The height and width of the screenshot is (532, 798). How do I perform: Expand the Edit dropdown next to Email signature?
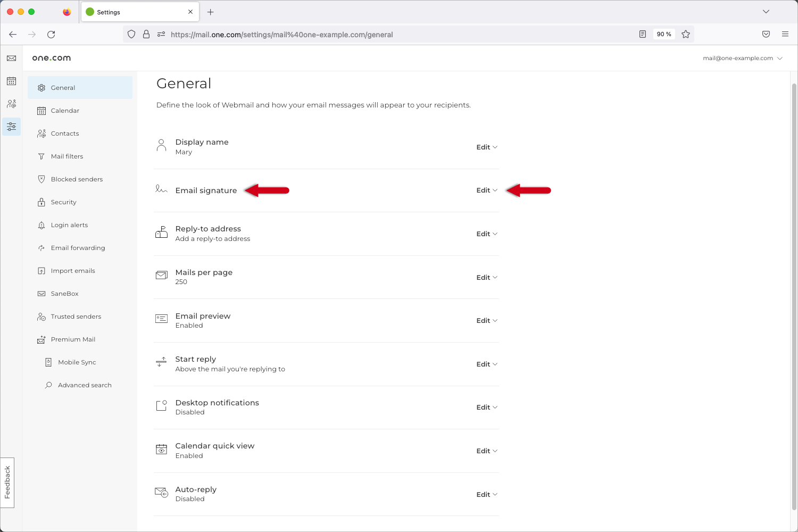click(x=486, y=190)
